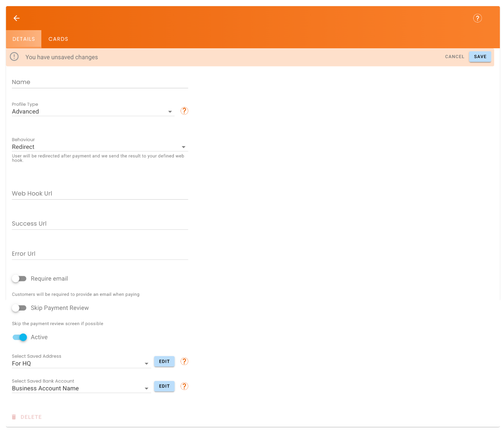Viewport: 504px width, 437px height.
Task: Open help for Profile Type
Action: click(184, 111)
